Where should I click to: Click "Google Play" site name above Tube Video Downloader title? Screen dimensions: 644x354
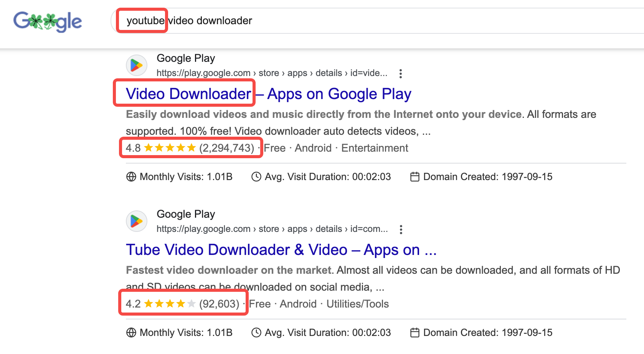(186, 214)
